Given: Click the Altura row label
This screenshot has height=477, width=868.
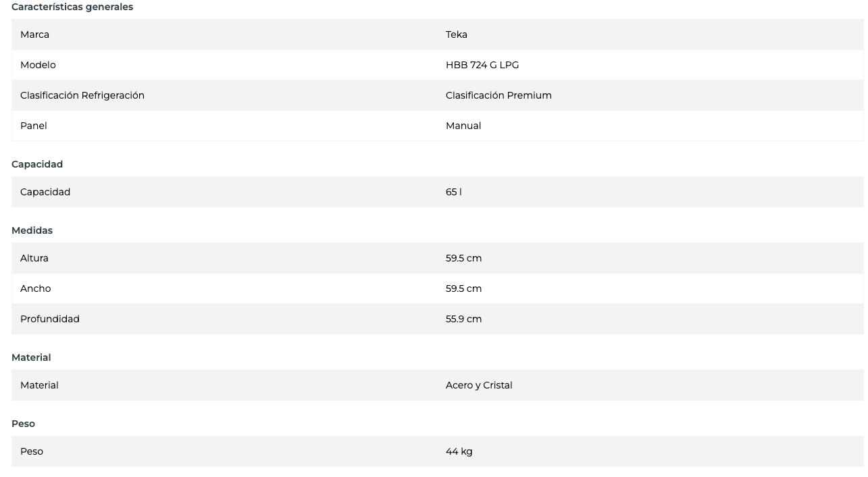Looking at the screenshot, I should point(34,258).
